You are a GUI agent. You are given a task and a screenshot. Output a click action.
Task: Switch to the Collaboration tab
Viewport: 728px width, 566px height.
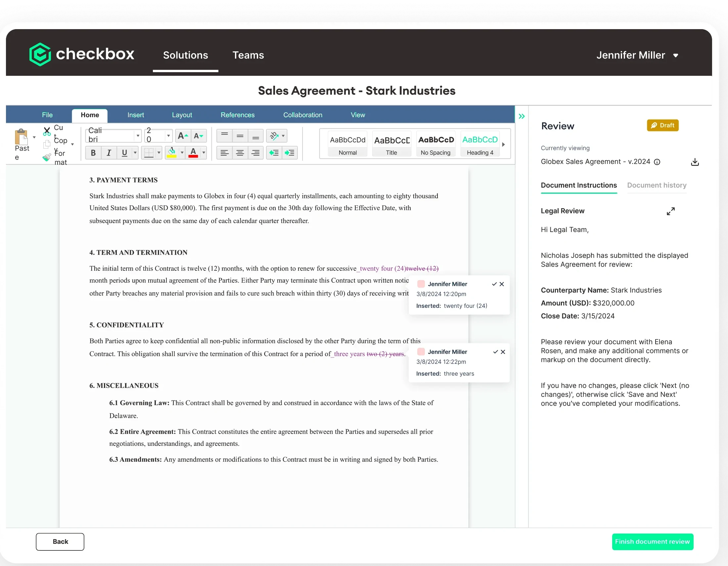coord(303,115)
